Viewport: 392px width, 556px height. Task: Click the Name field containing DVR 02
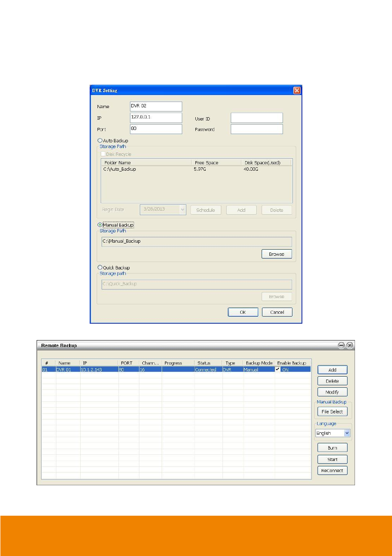pyautogui.click(x=156, y=107)
